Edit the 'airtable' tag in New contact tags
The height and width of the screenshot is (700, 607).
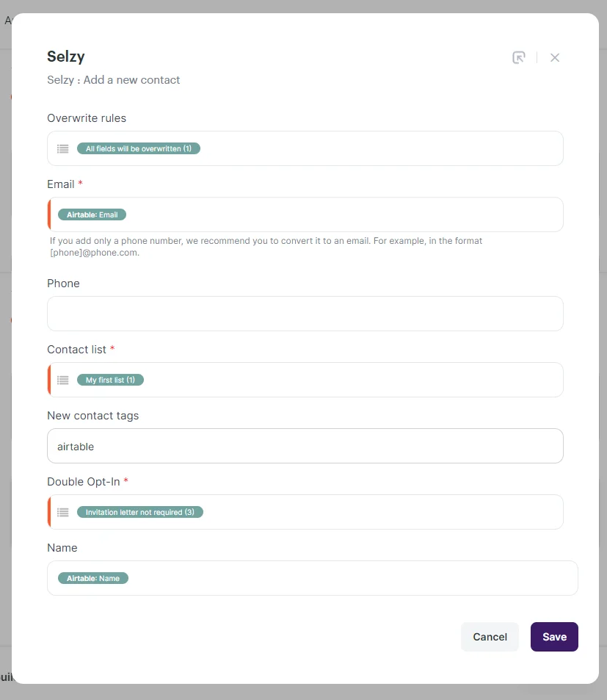75,446
